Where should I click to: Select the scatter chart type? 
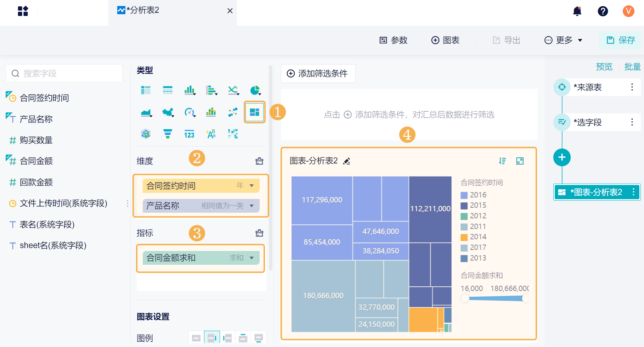pyautogui.click(x=233, y=113)
